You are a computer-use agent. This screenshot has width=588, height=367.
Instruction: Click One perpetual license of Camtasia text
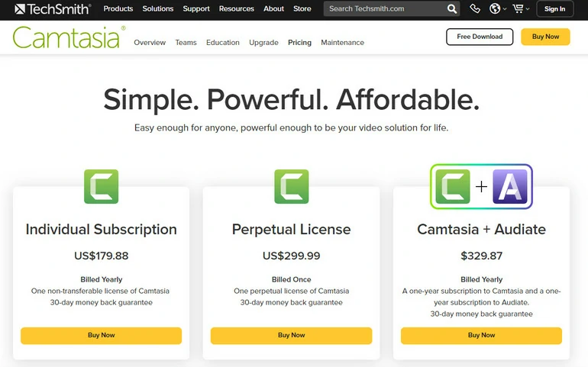point(292,291)
